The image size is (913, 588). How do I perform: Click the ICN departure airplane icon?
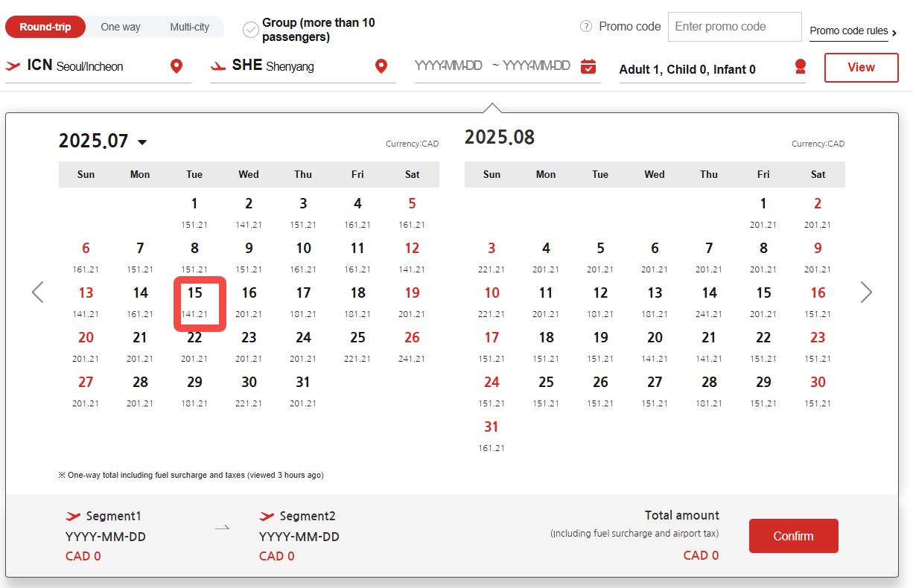[x=13, y=65]
